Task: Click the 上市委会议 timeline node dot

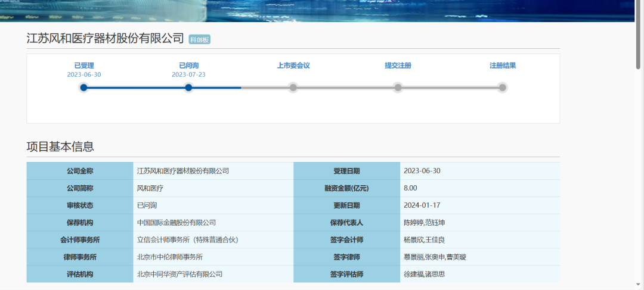Action: pos(293,88)
